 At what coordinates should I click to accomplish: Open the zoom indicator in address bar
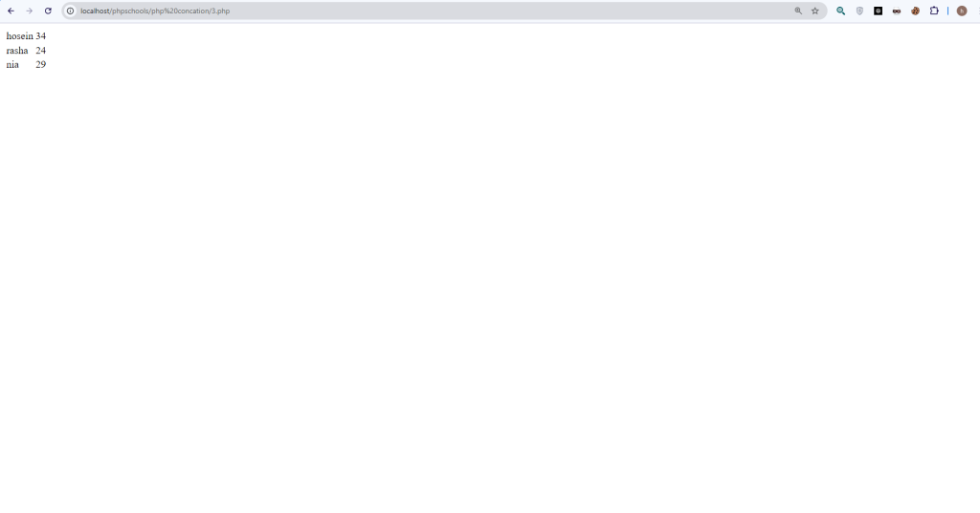798,11
